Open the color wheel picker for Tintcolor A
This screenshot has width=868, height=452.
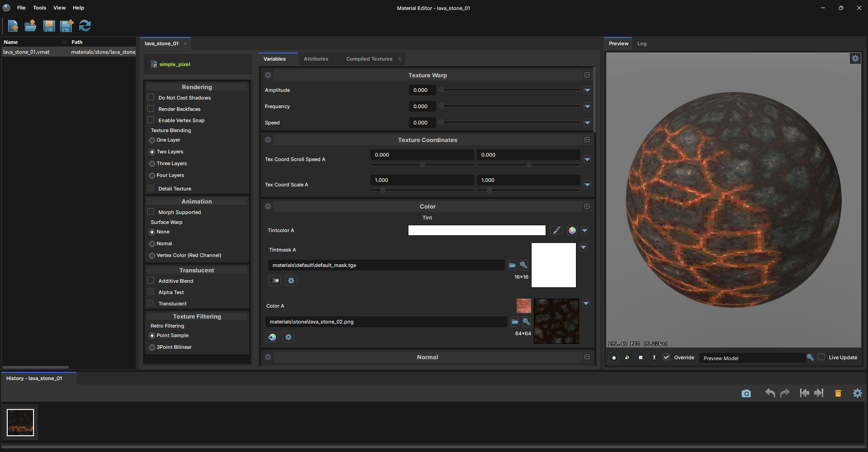click(x=572, y=230)
